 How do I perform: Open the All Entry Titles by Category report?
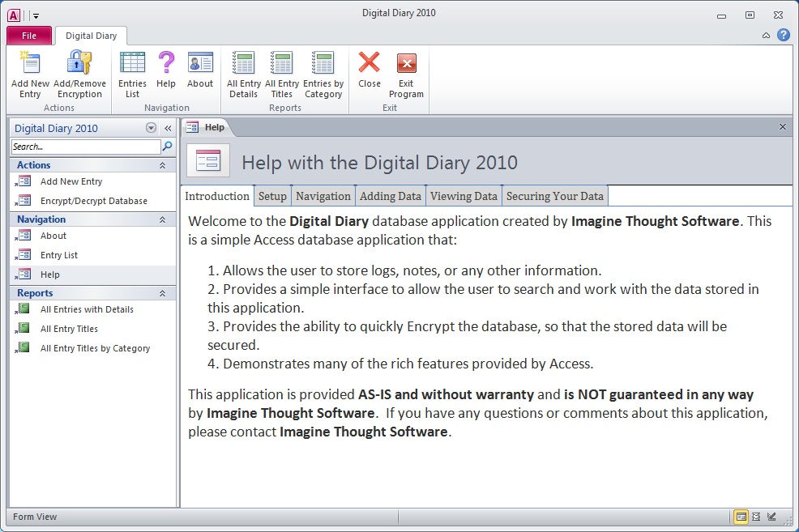[x=92, y=348]
